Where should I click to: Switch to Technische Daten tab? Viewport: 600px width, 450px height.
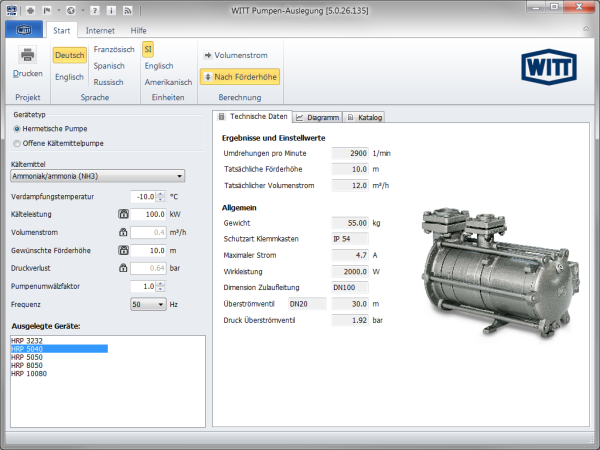point(253,116)
